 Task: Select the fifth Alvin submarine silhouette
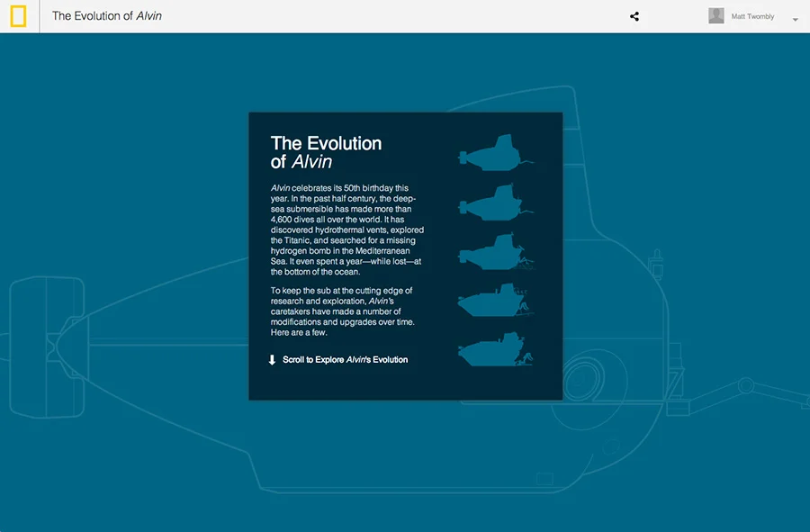pos(495,349)
